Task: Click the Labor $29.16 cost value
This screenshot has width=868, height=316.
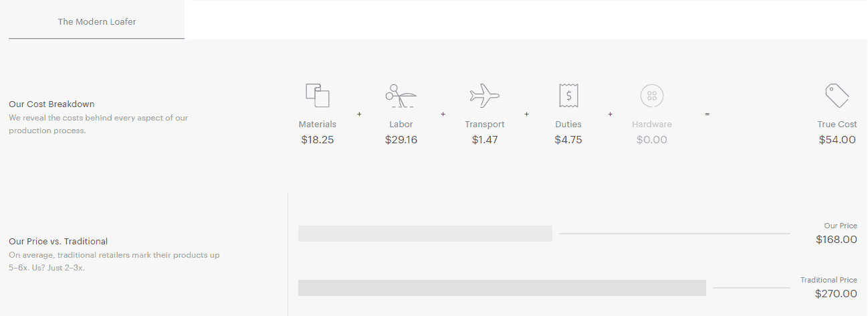Action: point(401,140)
